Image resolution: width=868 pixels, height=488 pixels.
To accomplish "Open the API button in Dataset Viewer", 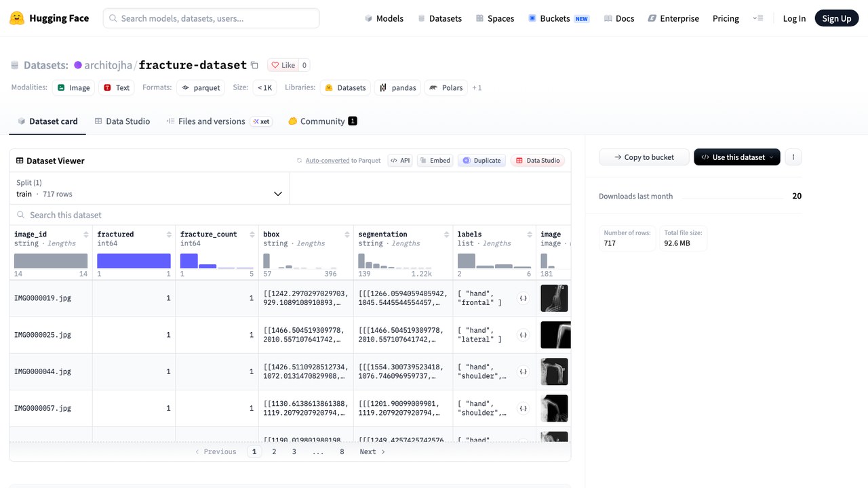I will point(399,161).
